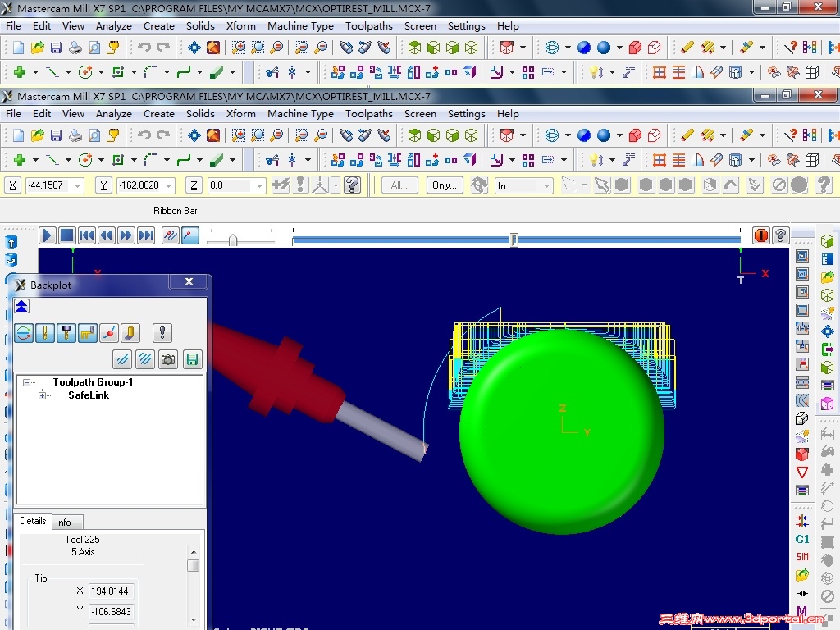Stop the backplot animation

click(67, 235)
